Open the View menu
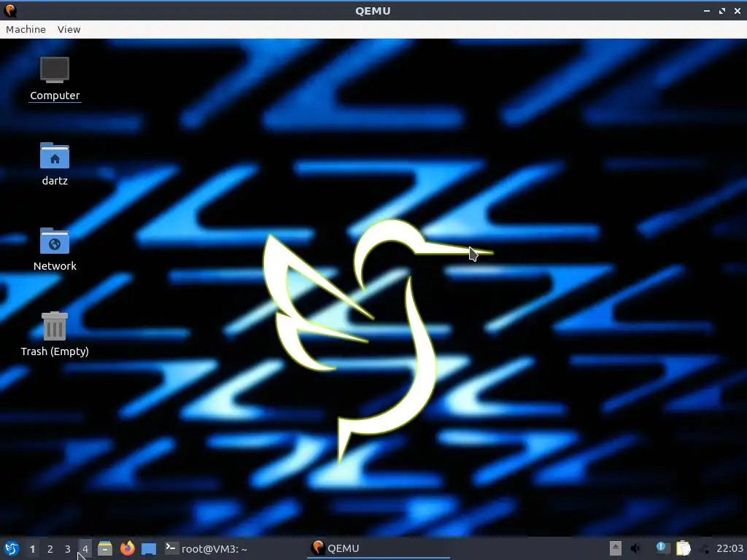Screen dimensions: 747x560 [69, 29]
